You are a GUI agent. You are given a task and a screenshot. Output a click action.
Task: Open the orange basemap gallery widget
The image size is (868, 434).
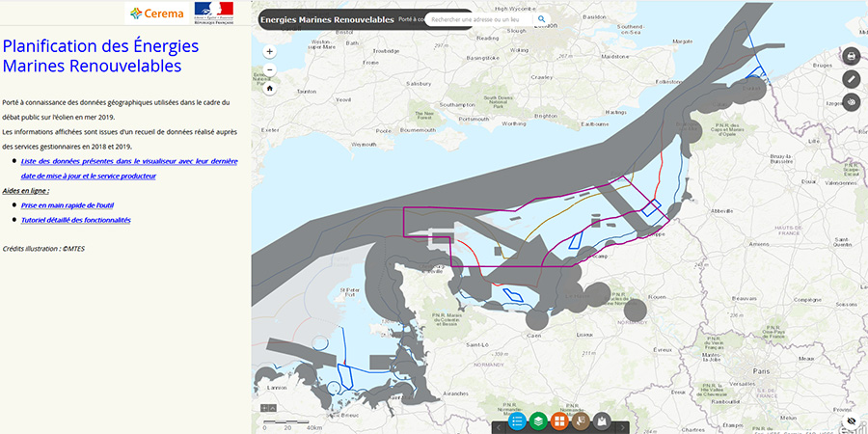[559, 421]
